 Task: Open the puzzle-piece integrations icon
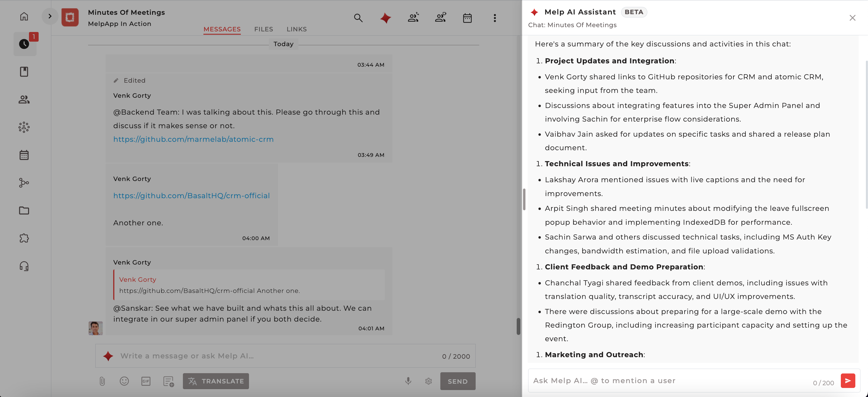coord(24,238)
